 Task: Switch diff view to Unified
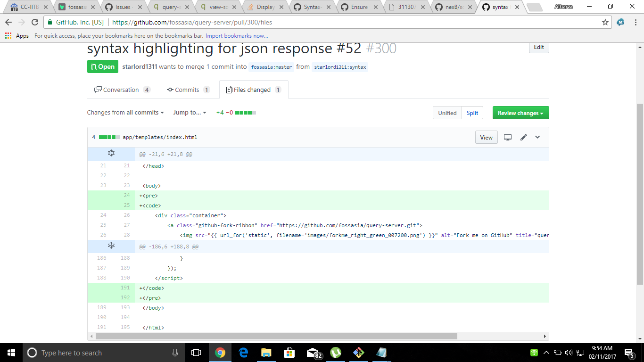[447, 113]
